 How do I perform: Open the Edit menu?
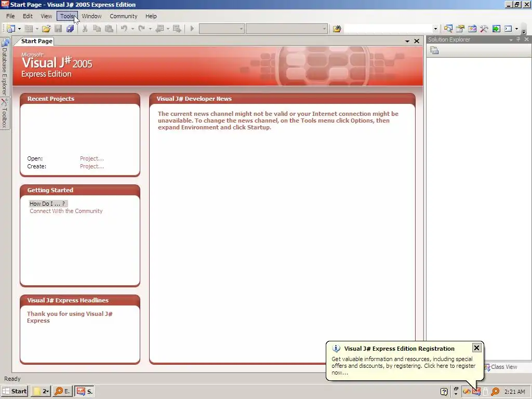pyautogui.click(x=28, y=16)
